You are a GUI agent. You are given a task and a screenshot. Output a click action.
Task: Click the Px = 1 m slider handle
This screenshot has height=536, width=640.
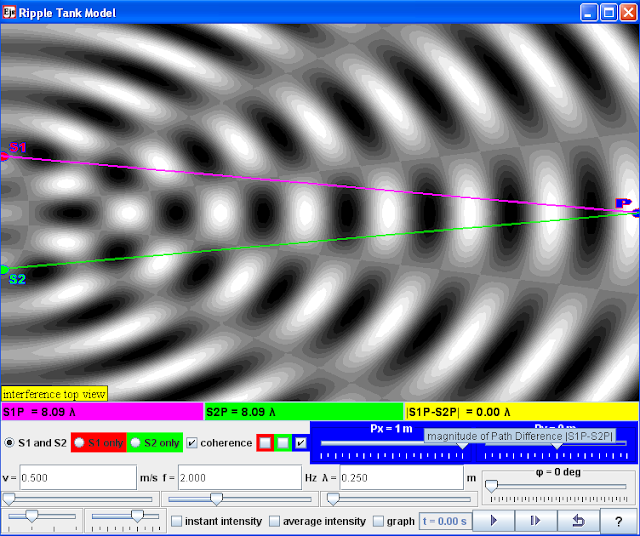click(x=462, y=445)
